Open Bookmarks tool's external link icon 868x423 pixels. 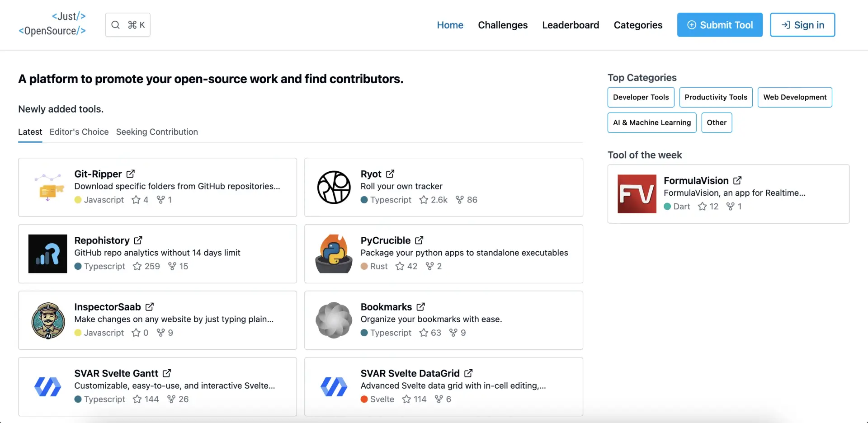[x=420, y=306]
